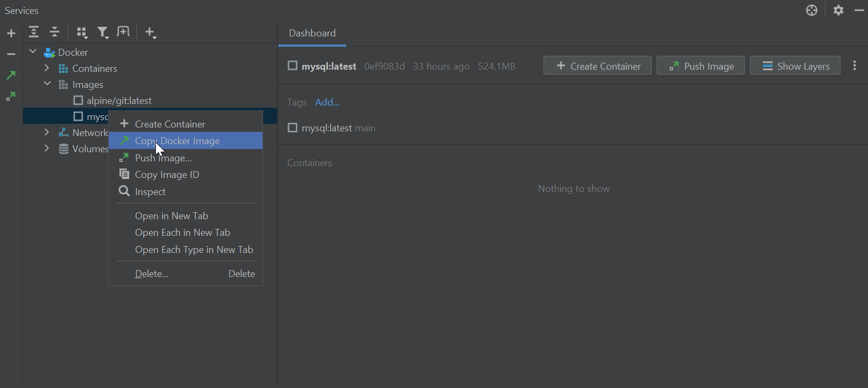Choose Copy Docker Image menu entry

(185, 140)
